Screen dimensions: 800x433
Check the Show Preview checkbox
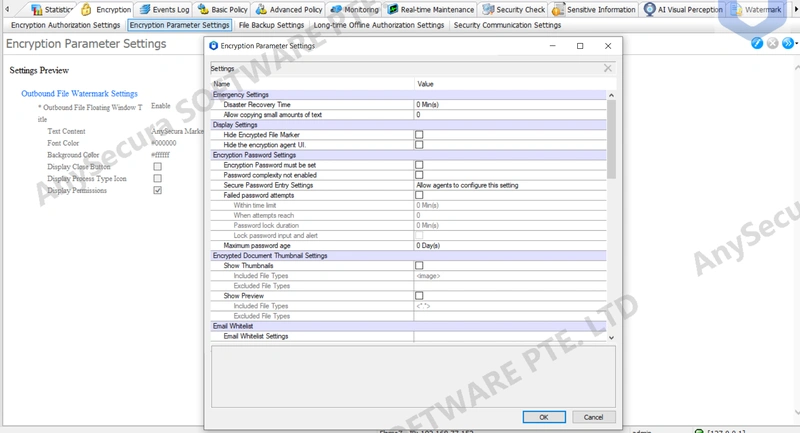tap(419, 295)
